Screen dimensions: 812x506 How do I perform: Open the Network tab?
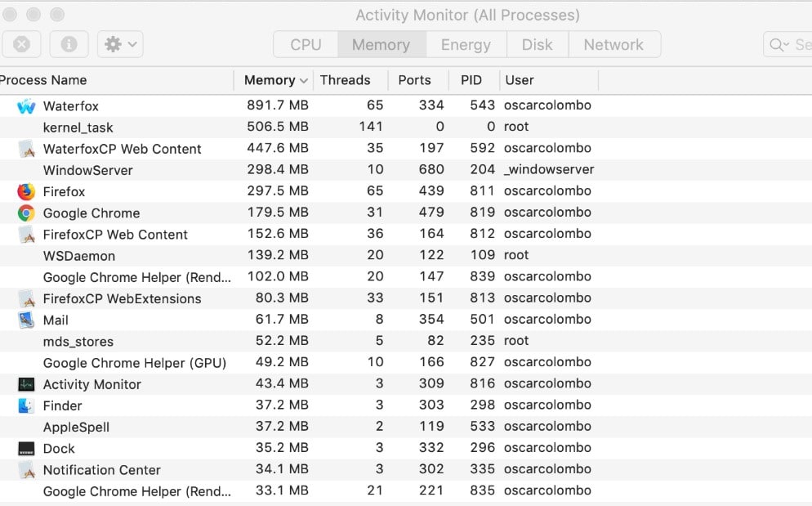coord(614,44)
